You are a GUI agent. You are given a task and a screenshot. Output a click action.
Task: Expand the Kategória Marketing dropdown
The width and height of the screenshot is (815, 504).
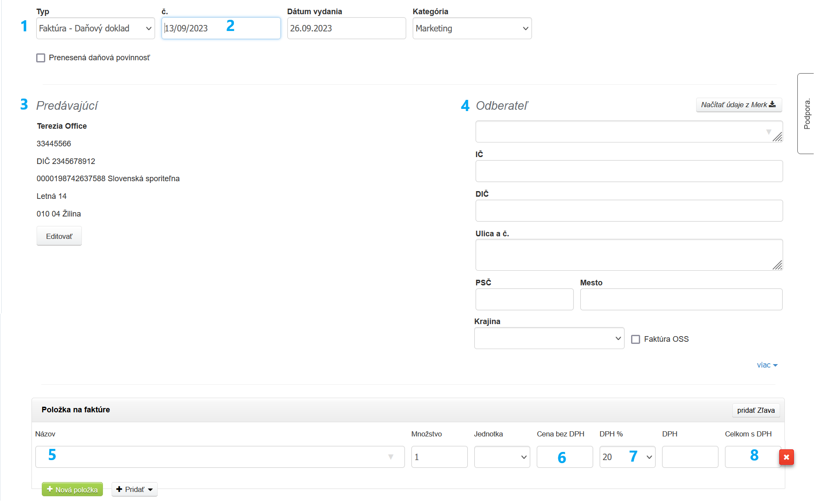472,28
